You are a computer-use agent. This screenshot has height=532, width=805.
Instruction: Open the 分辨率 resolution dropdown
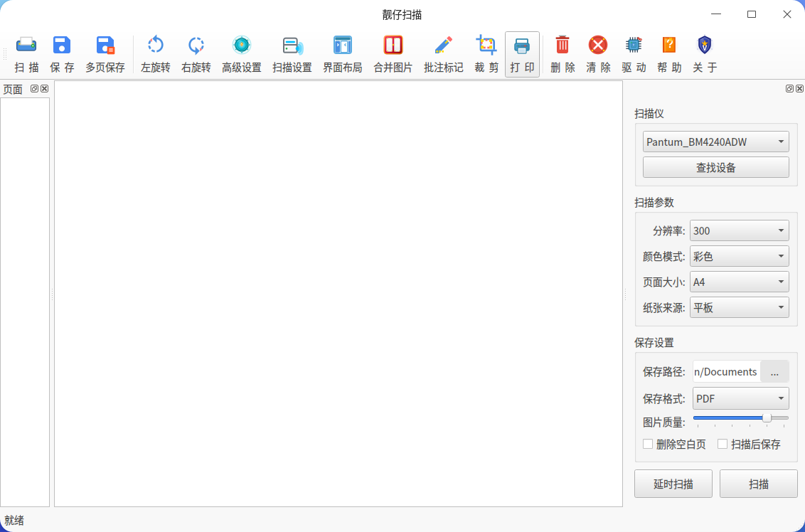740,230
